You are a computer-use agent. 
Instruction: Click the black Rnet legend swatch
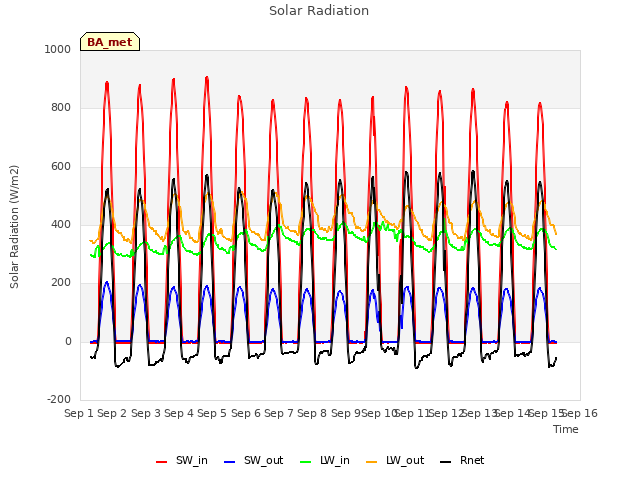click(x=446, y=462)
